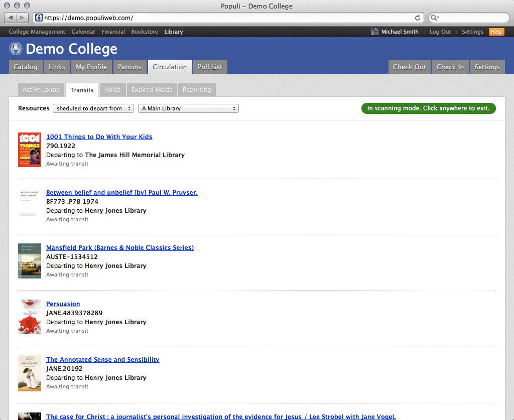Open '1001 Things to Do With Your Kids' link
Screen dimensions: 514x420
[x=99, y=136]
